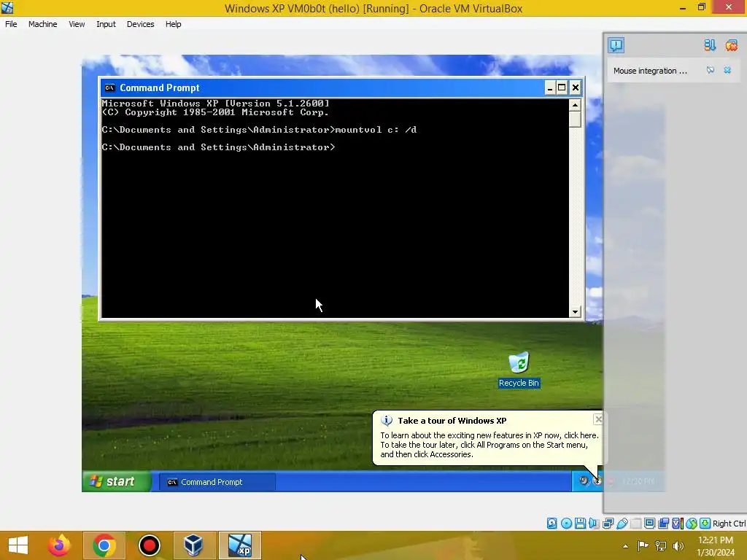This screenshot has width=747, height=560.
Task: Click the Command Prompt scrollbar thumb
Action: (575, 119)
